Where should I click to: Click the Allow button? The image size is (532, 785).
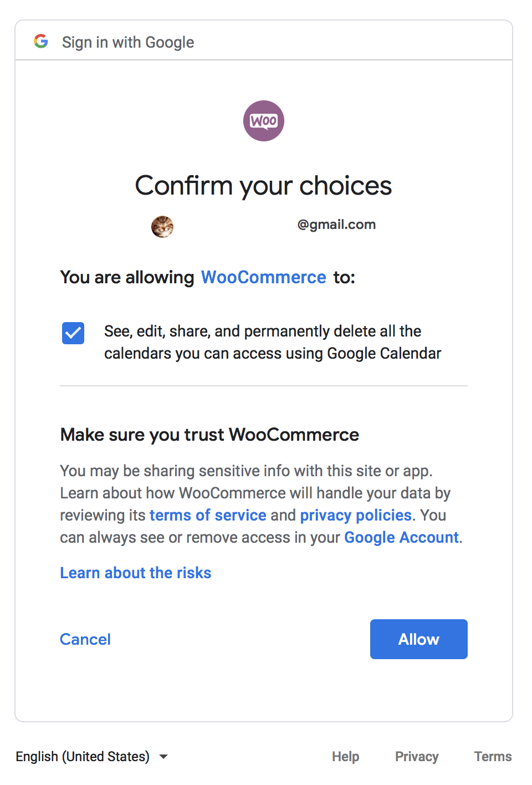(418, 639)
